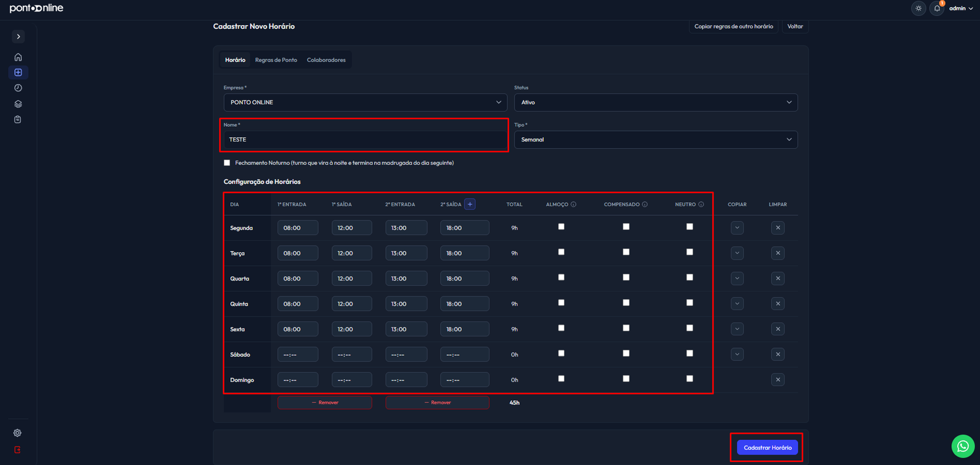Click the clock history sidebar icon
The width and height of the screenshot is (980, 465).
point(18,88)
